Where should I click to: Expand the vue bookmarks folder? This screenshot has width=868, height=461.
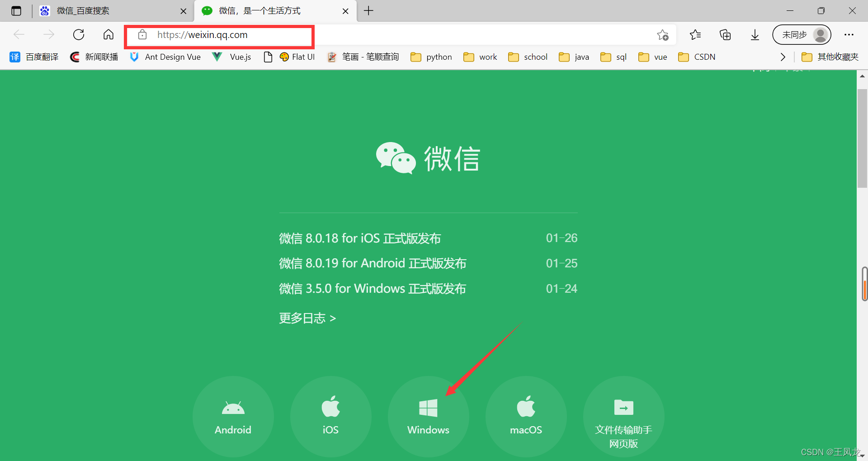tap(653, 57)
